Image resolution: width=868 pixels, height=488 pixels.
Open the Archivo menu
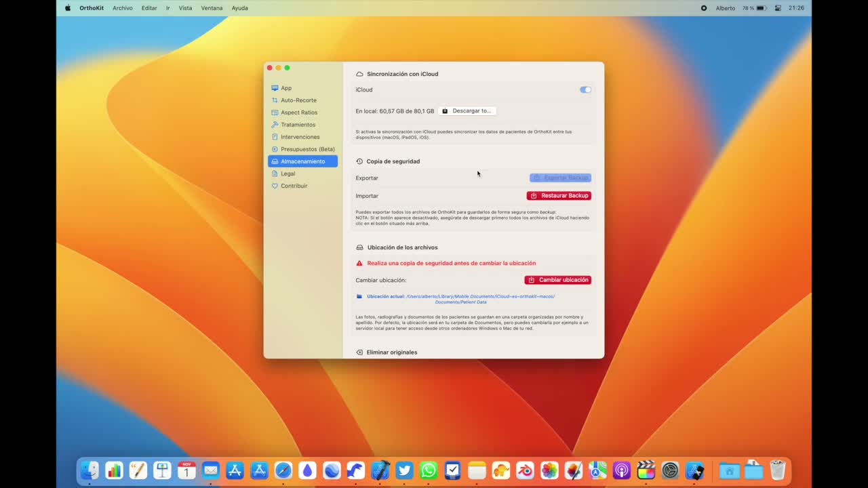(123, 8)
